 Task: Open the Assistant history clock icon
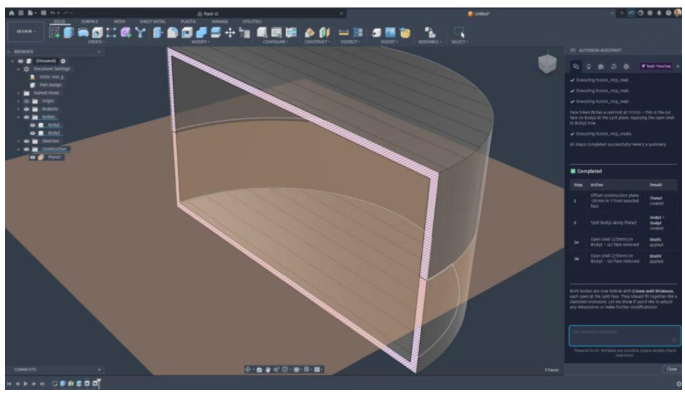click(x=613, y=66)
